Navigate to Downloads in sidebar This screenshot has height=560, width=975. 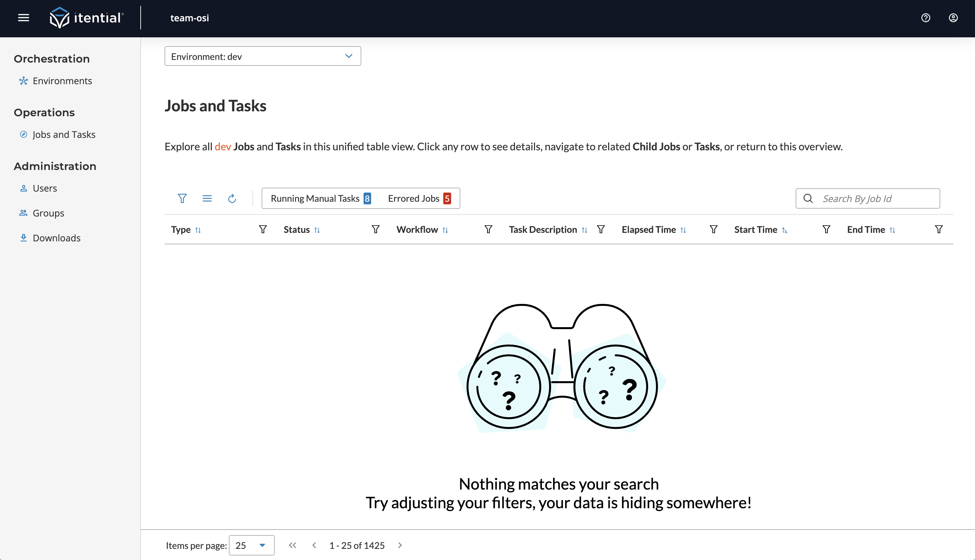pos(57,238)
